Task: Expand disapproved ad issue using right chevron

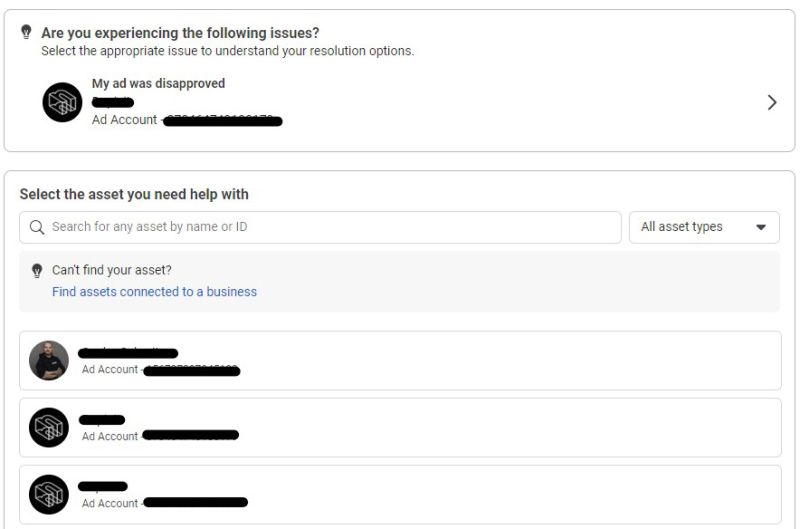Action: (772, 103)
